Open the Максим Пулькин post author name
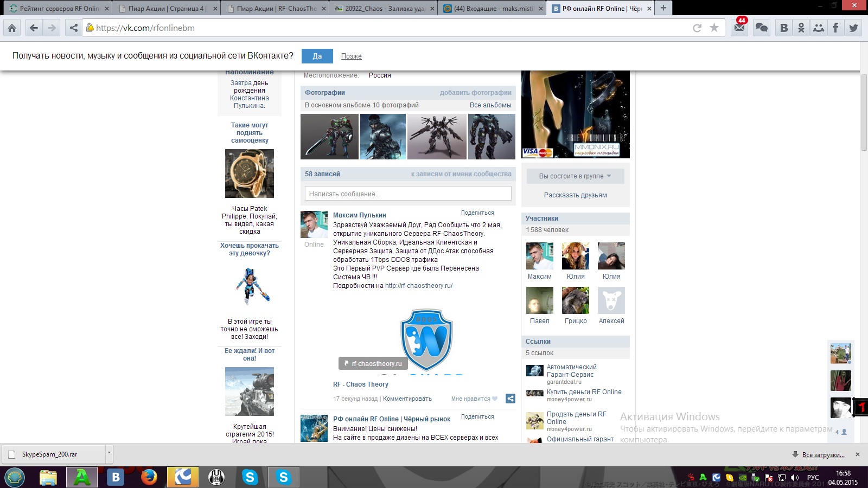This screenshot has width=868, height=488. coord(360,215)
